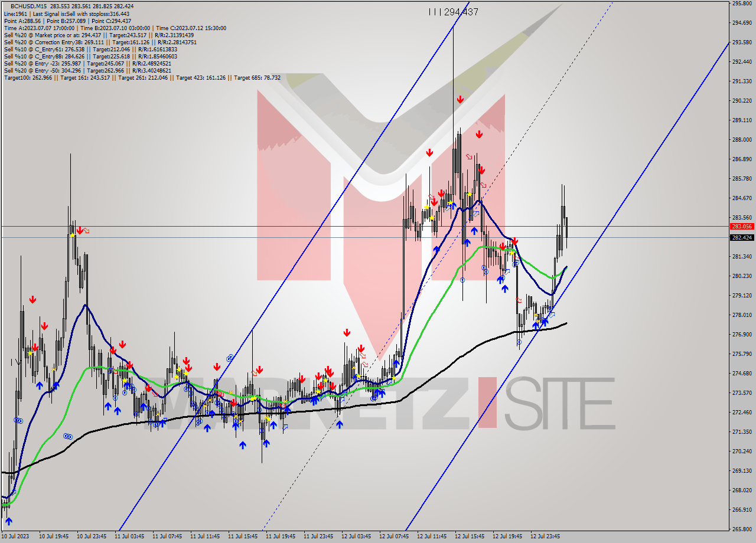Click the 271.350 price axis label
The width and height of the screenshot is (756, 543).
pyautogui.click(x=741, y=431)
